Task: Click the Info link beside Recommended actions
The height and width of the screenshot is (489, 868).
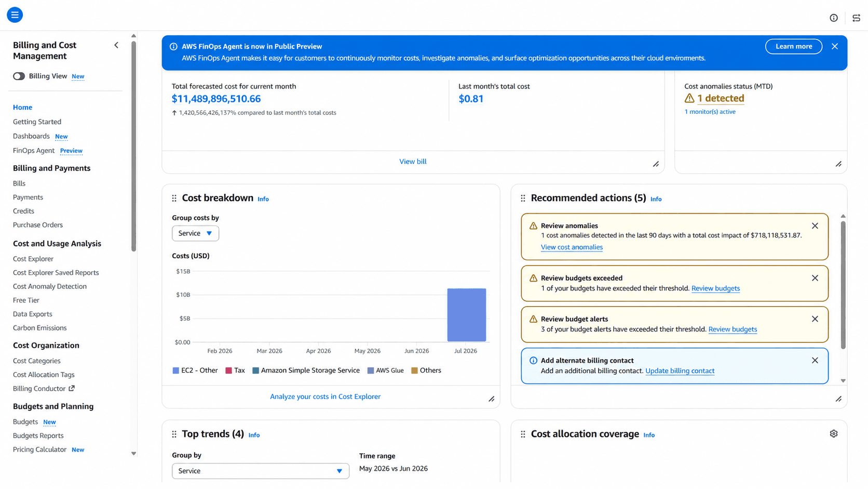Action: click(656, 199)
